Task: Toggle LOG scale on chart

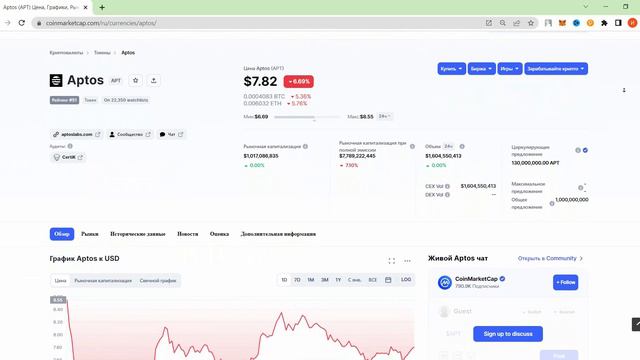Action: tap(406, 280)
